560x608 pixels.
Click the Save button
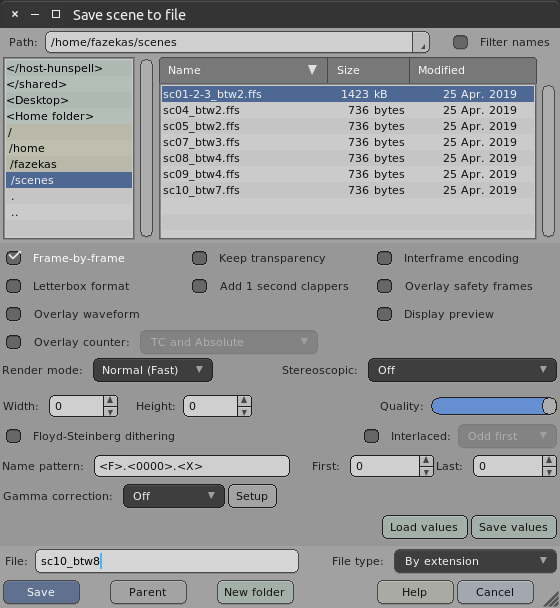pyautogui.click(x=41, y=592)
